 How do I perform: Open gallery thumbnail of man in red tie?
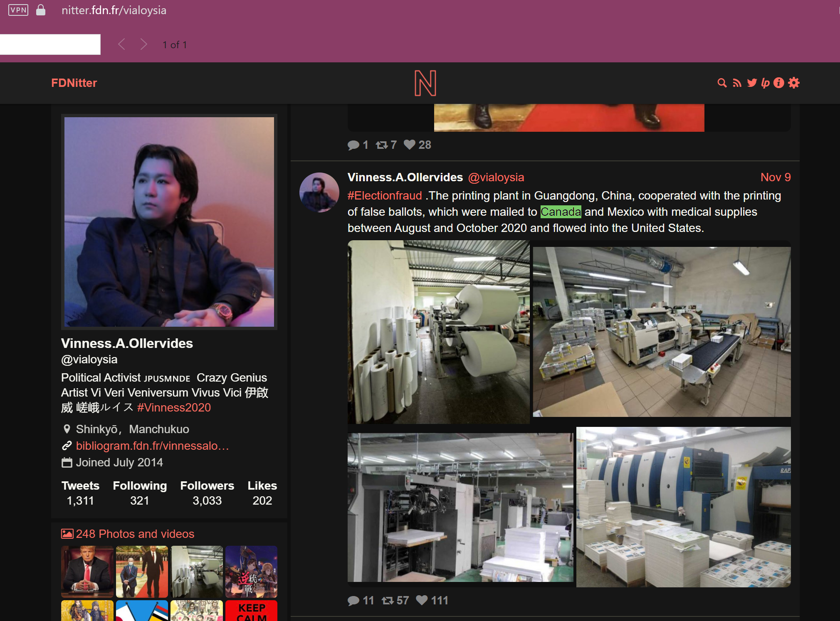pos(87,572)
